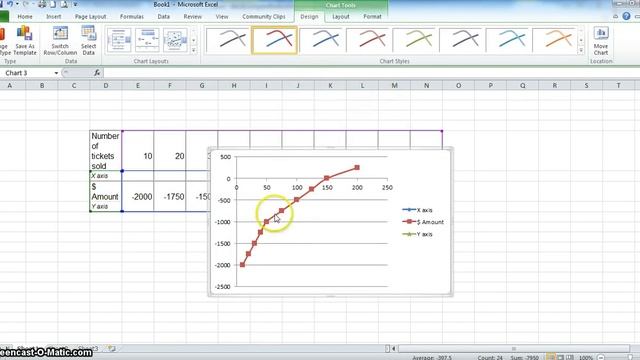
Task: Click the Undo arrow in quick access toolbar
Action: [10, 4]
